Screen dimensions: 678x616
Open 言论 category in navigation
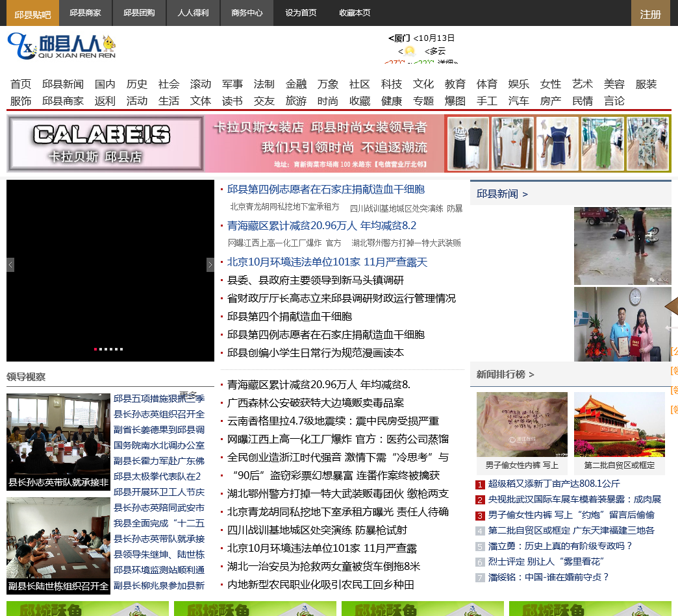click(x=614, y=101)
